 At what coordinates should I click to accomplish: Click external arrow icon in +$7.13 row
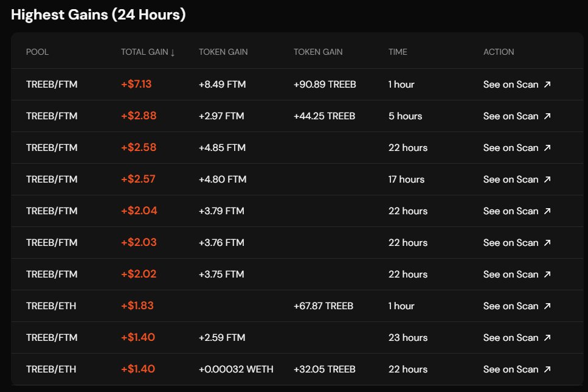click(547, 85)
